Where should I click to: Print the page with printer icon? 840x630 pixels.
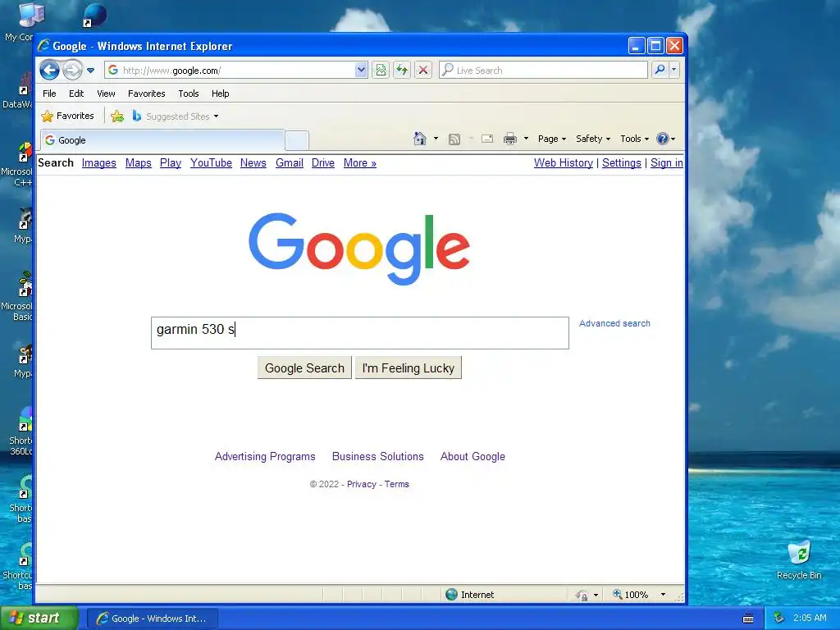510,139
